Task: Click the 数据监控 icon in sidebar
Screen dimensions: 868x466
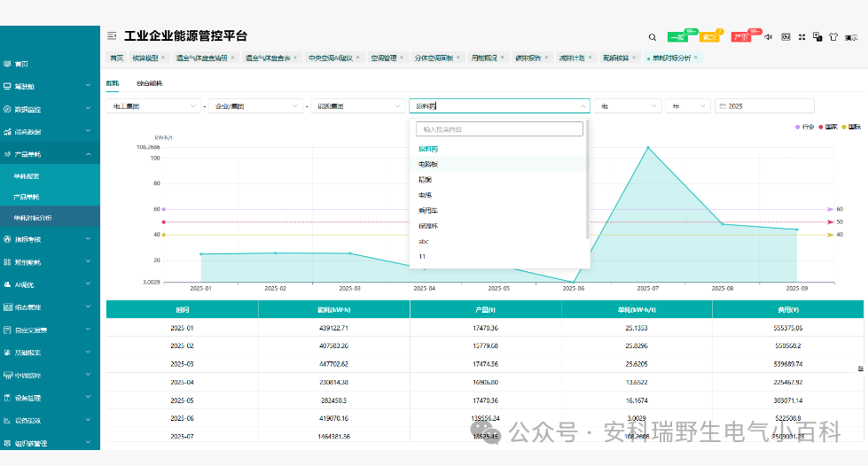Action: point(7,109)
